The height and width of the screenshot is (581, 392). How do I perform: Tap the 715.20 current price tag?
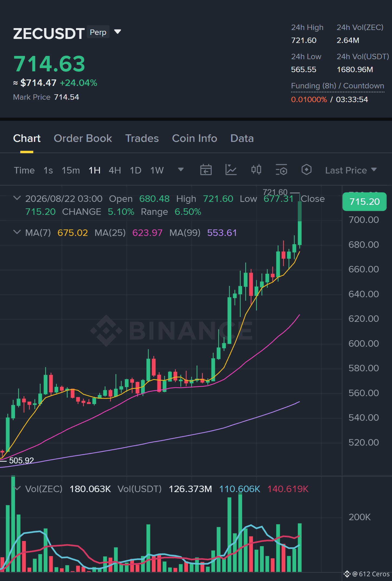[x=364, y=202]
